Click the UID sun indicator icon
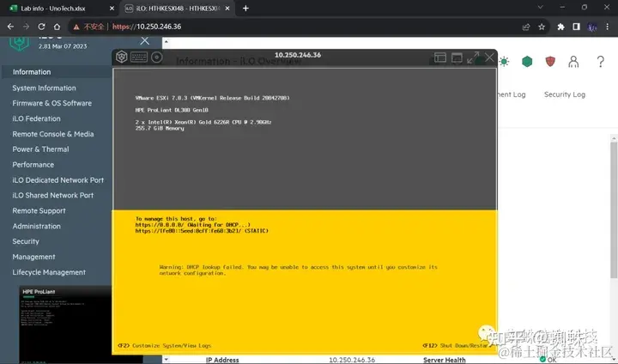This screenshot has height=364, width=618. coord(504,62)
